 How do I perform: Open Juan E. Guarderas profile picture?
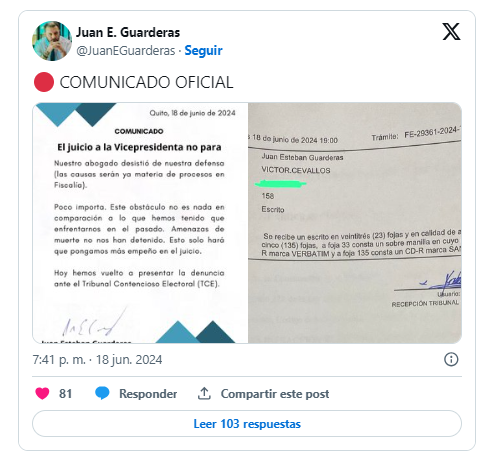click(x=52, y=41)
